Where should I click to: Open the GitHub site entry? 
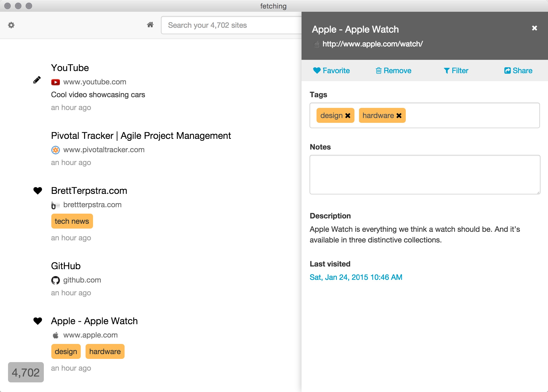pos(66,266)
